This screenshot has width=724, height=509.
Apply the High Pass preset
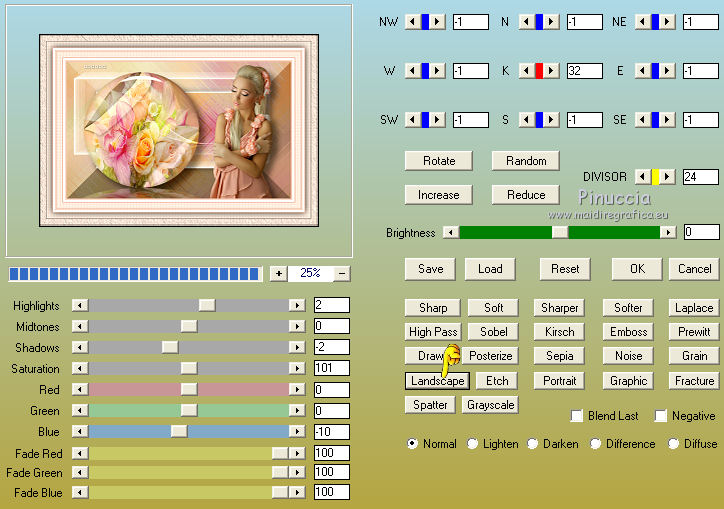tap(433, 332)
